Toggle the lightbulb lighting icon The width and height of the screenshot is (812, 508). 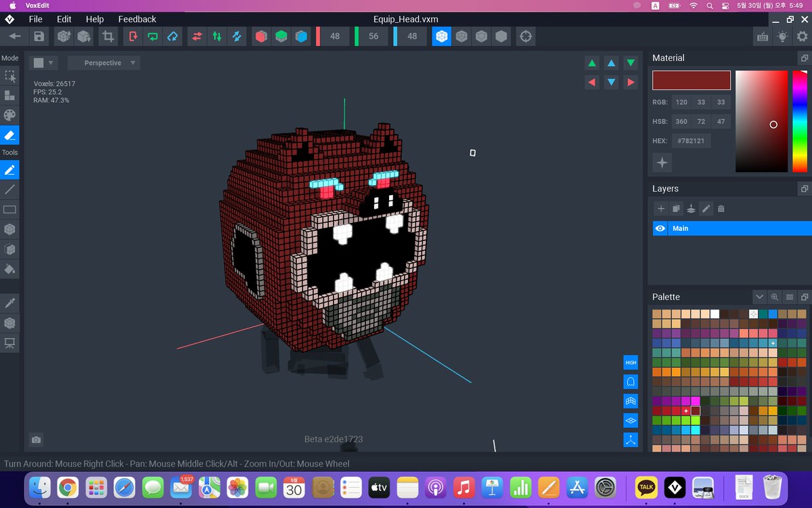[782, 37]
